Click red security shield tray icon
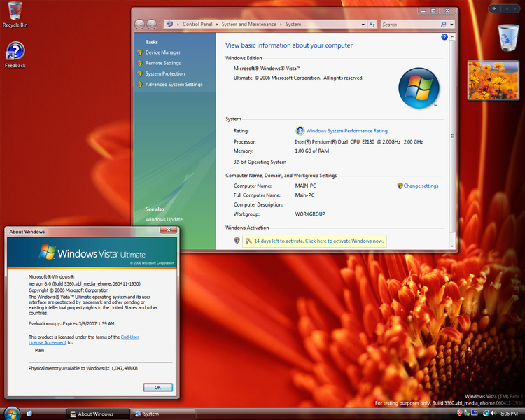 (x=460, y=413)
